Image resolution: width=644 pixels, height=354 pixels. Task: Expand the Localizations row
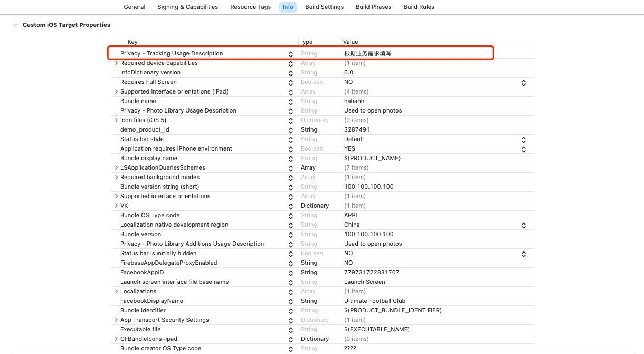[117, 291]
